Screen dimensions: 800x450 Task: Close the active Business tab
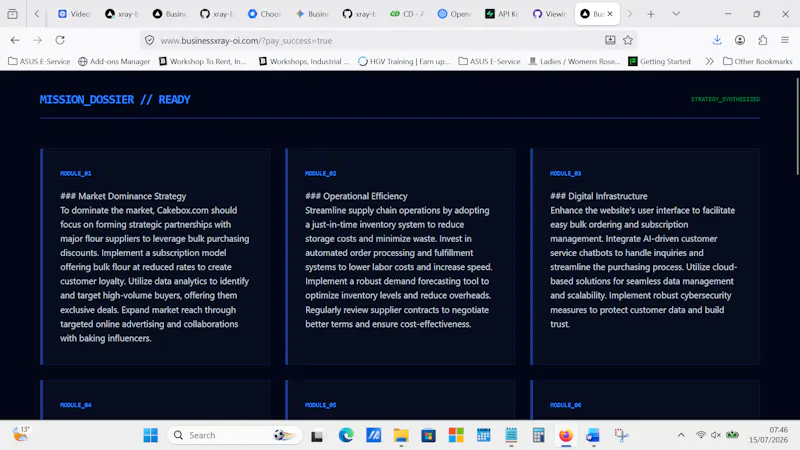click(610, 14)
